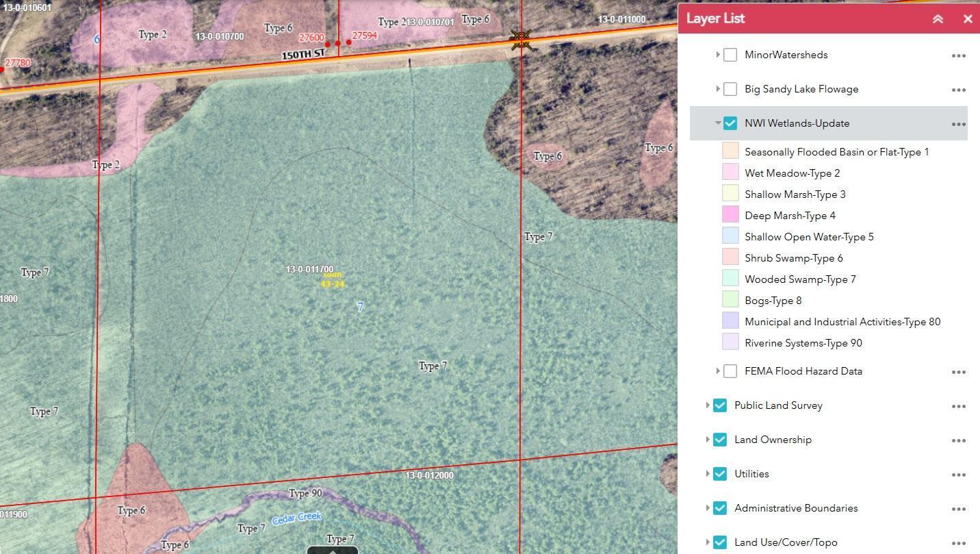
Task: Click the Wooded Swamp-Type 7 legend swatch
Action: [730, 278]
